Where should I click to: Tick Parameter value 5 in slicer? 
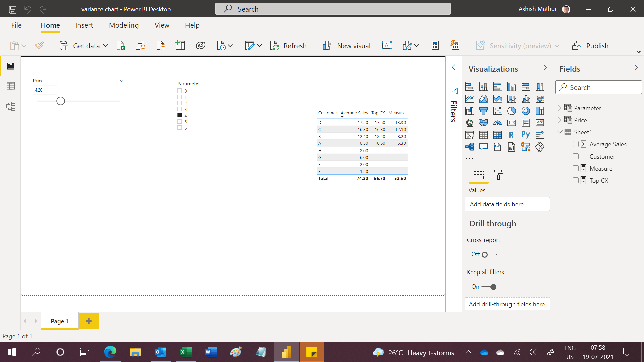point(180,122)
